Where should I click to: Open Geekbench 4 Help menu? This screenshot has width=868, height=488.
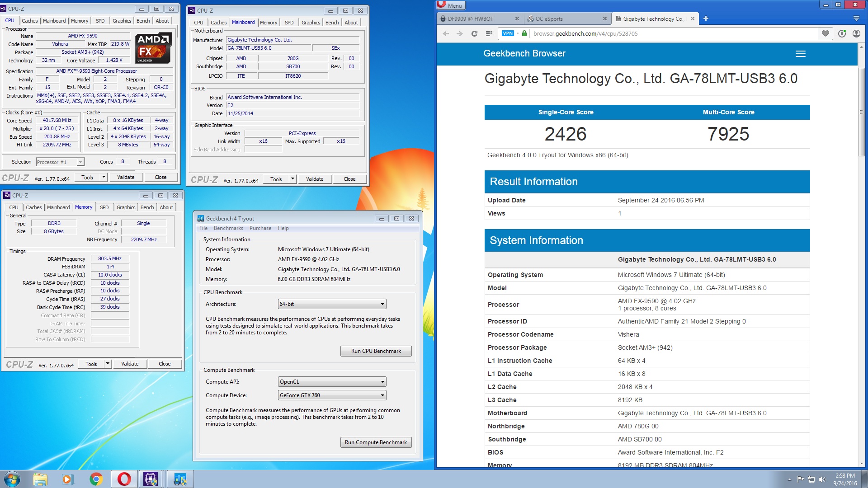[283, 228]
